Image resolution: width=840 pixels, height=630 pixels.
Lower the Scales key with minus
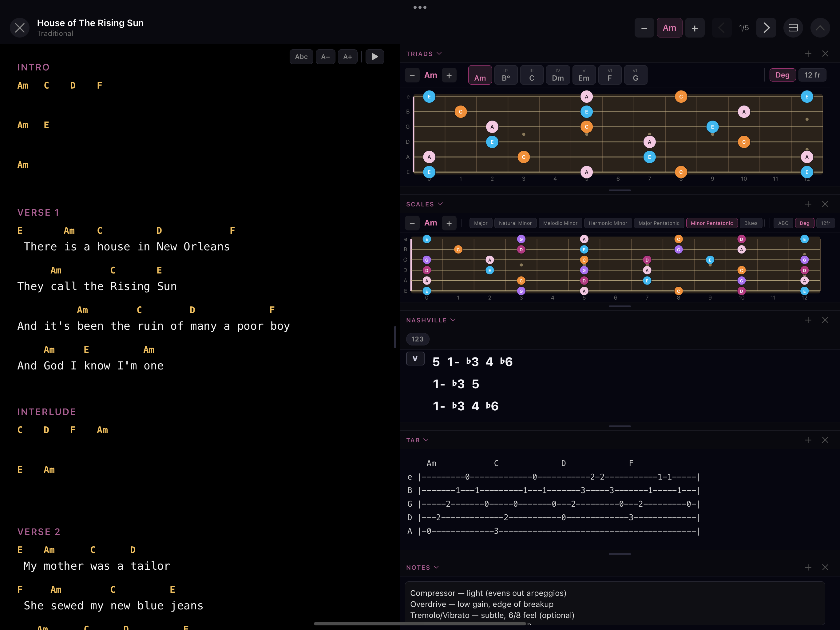[x=412, y=223]
